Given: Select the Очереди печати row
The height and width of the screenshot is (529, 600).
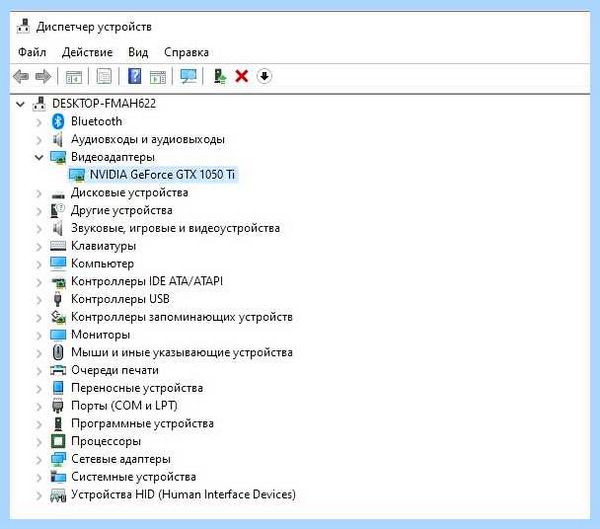Looking at the screenshot, I should 115,370.
